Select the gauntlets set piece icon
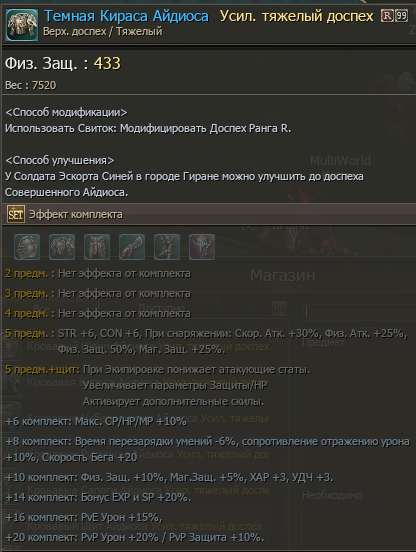416x552 pixels. pyautogui.click(x=132, y=247)
